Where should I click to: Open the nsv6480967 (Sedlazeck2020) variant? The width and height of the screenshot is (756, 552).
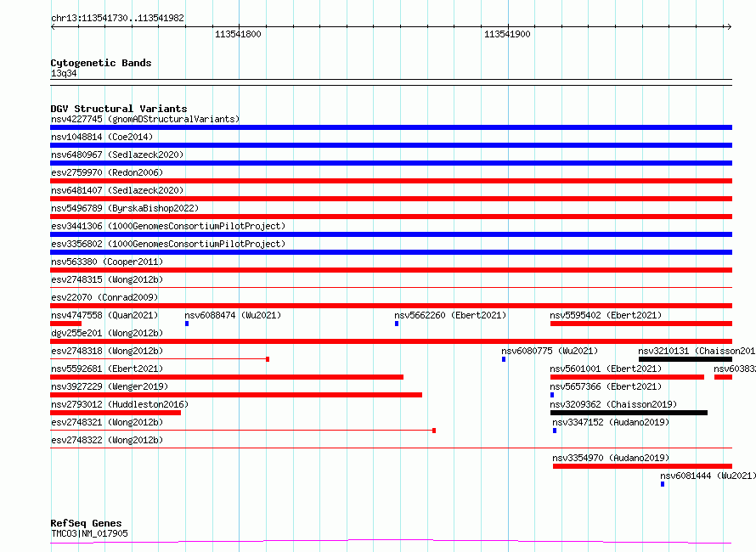(117, 155)
